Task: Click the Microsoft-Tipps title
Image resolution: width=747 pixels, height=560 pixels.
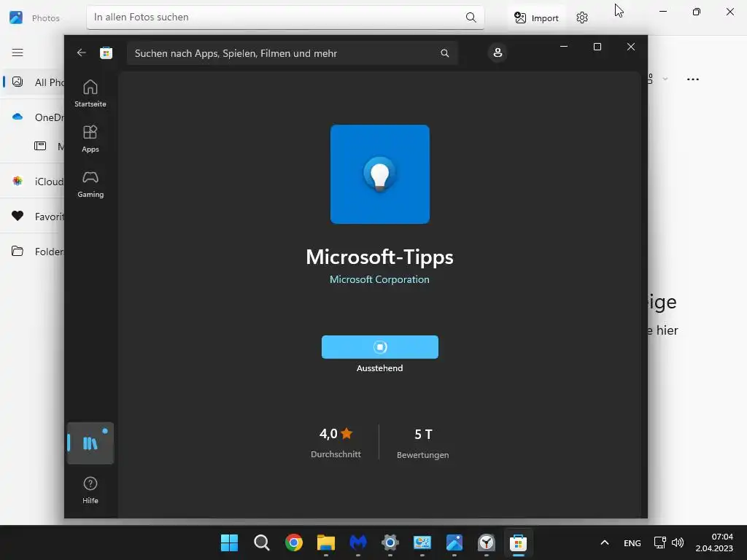Action: [x=379, y=257]
